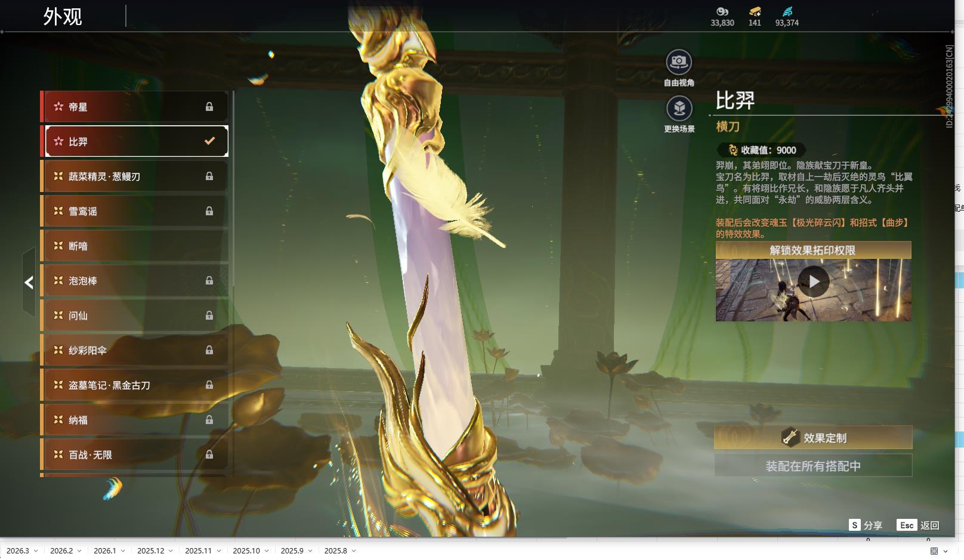The width and height of the screenshot is (964, 560).
Task: Open the 2026.3 sheet tab dropdown
Action: [36, 551]
